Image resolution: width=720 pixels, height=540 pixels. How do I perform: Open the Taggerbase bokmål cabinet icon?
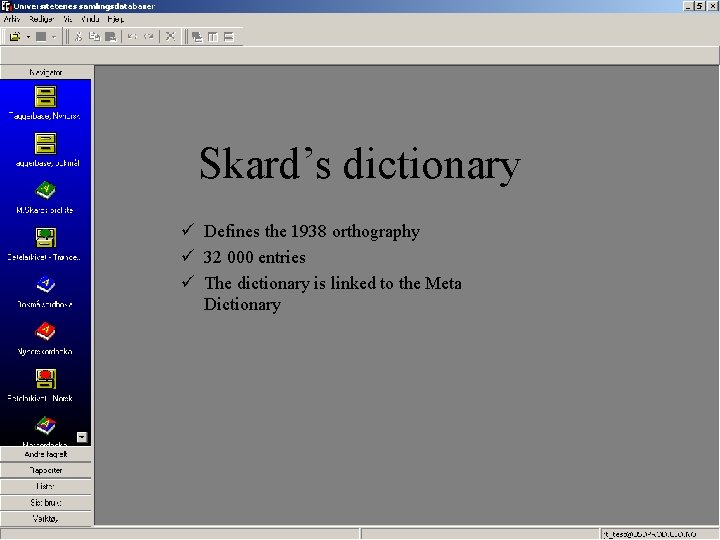coord(45,144)
